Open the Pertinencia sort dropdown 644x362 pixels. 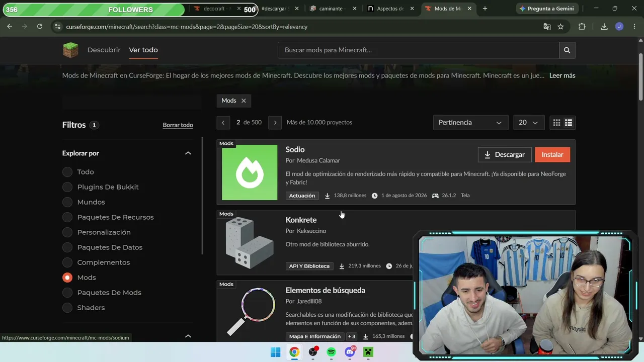(470, 123)
